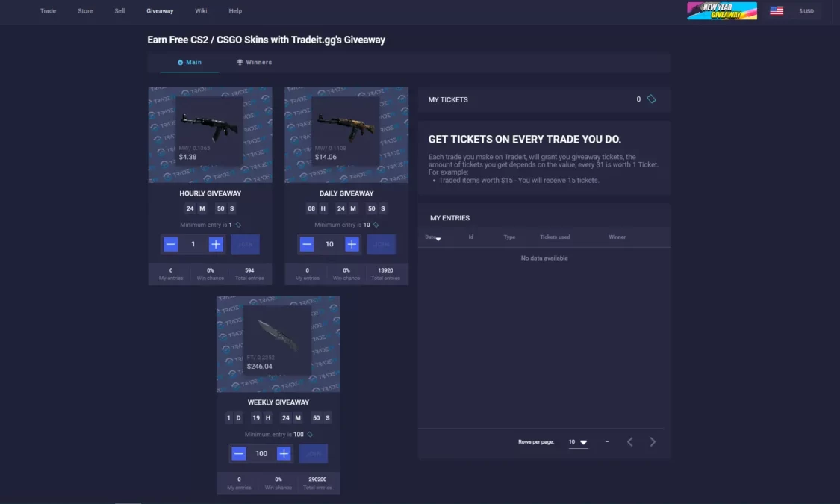
Task: Click daily giveaway total entries 13920
Action: (385, 270)
